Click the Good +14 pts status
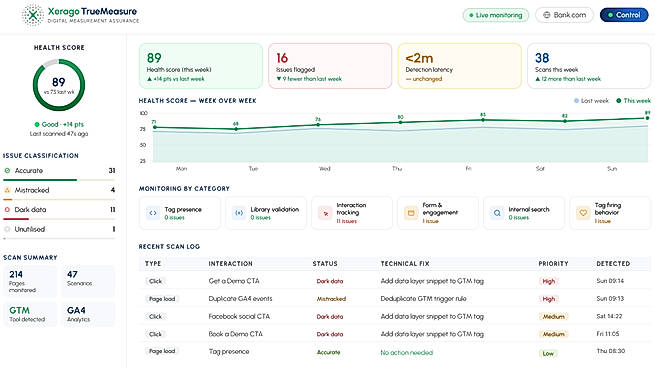This screenshot has width=655, height=368. point(59,124)
